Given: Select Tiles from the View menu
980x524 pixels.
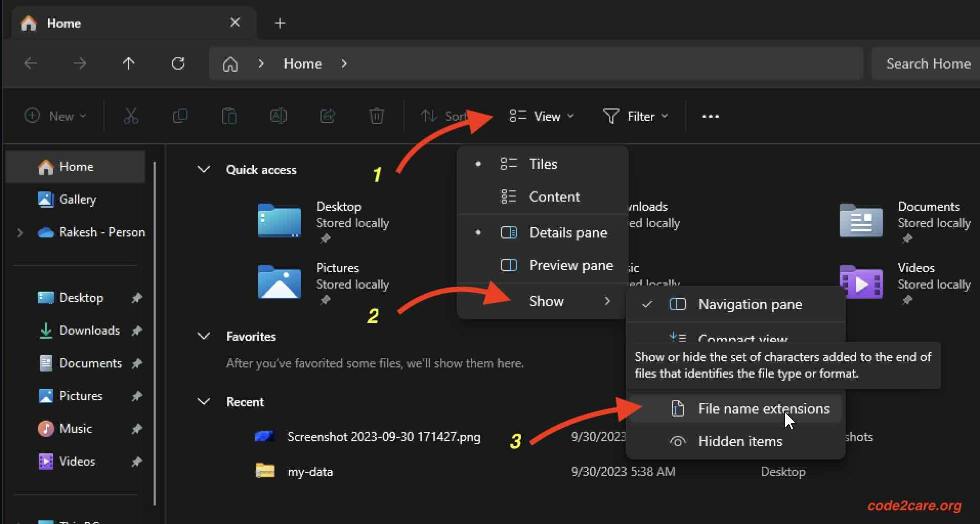Looking at the screenshot, I should 543,164.
